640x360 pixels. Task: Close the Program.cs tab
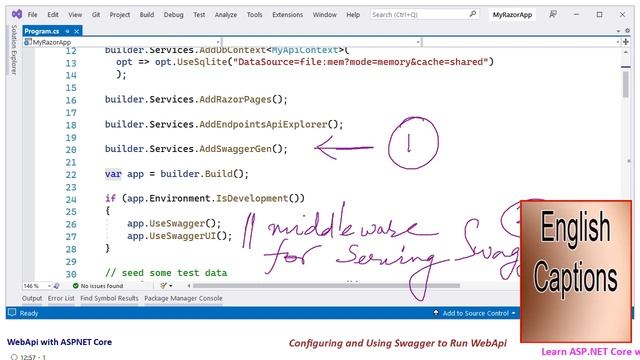click(x=76, y=31)
